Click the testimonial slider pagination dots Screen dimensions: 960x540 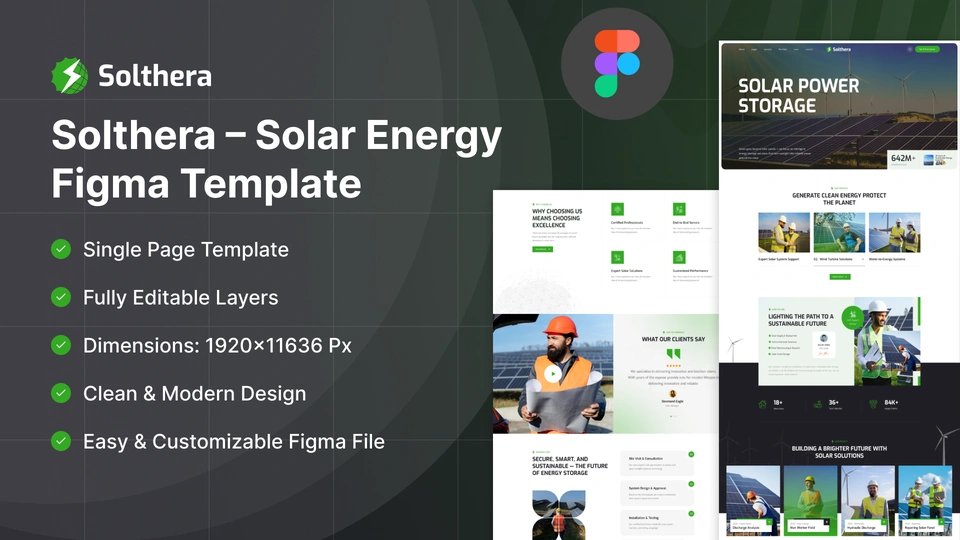click(673, 416)
